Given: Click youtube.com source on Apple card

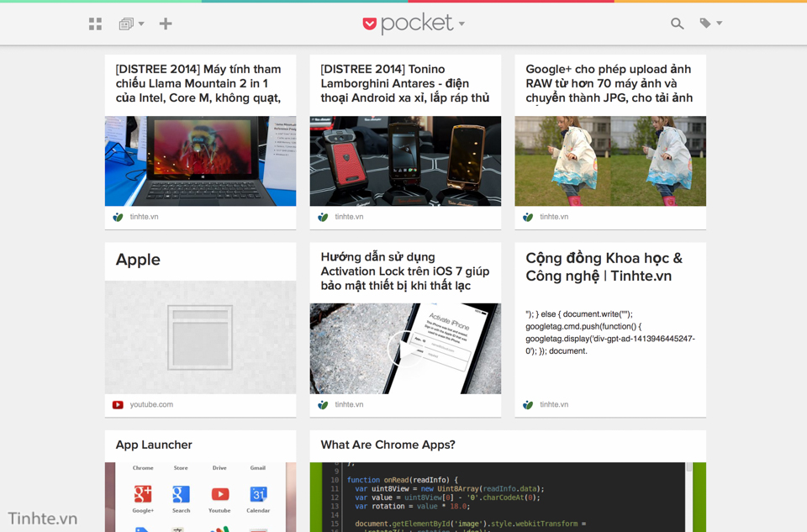Looking at the screenshot, I should click(151, 405).
